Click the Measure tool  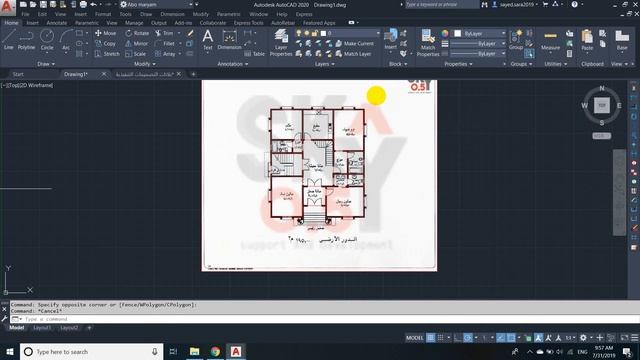[x=550, y=40]
